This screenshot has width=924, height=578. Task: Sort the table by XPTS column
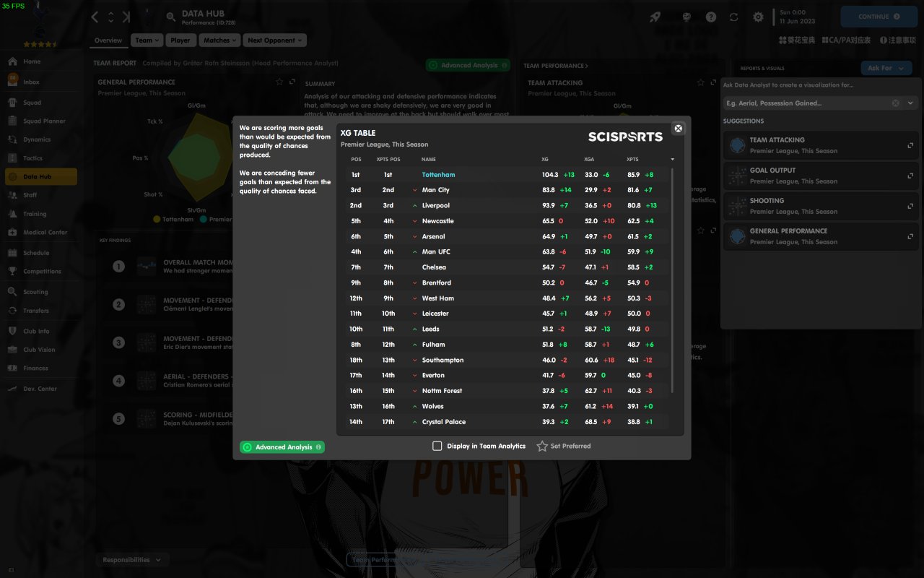pyautogui.click(x=632, y=159)
